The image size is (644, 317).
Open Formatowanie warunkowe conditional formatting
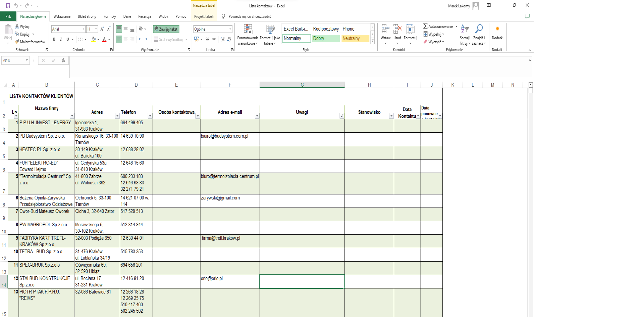click(x=248, y=35)
